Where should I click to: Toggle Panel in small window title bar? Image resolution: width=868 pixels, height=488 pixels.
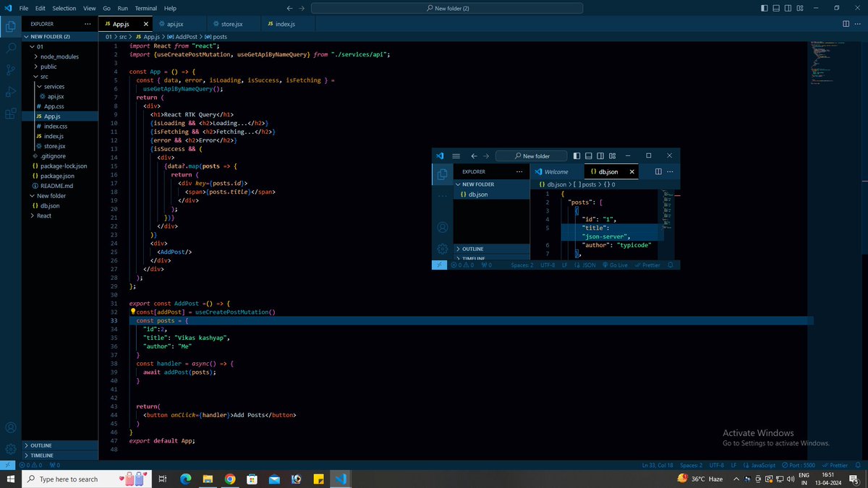[x=589, y=155]
